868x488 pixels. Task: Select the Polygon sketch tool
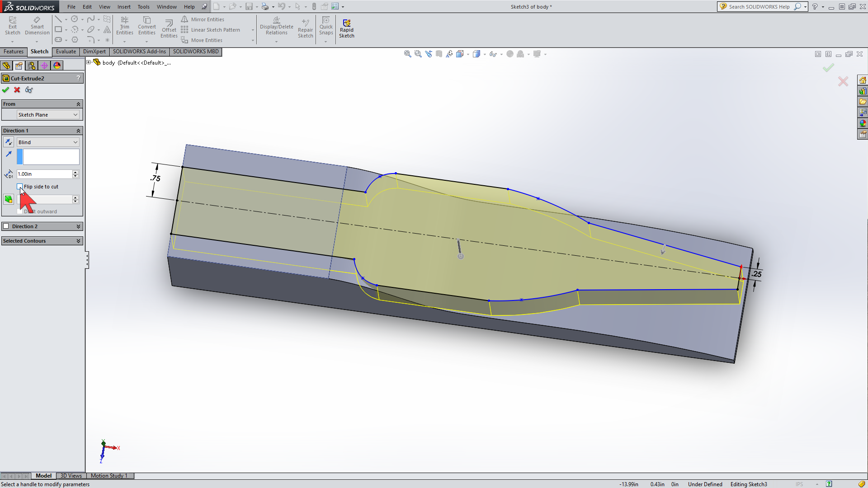[75, 40]
